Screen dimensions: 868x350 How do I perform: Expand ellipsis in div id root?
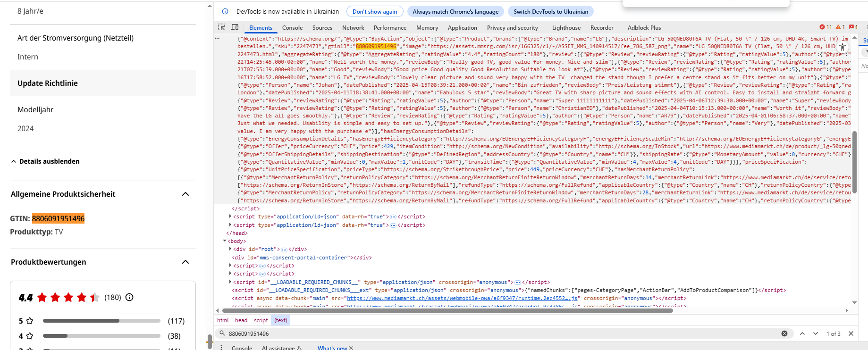(284, 250)
